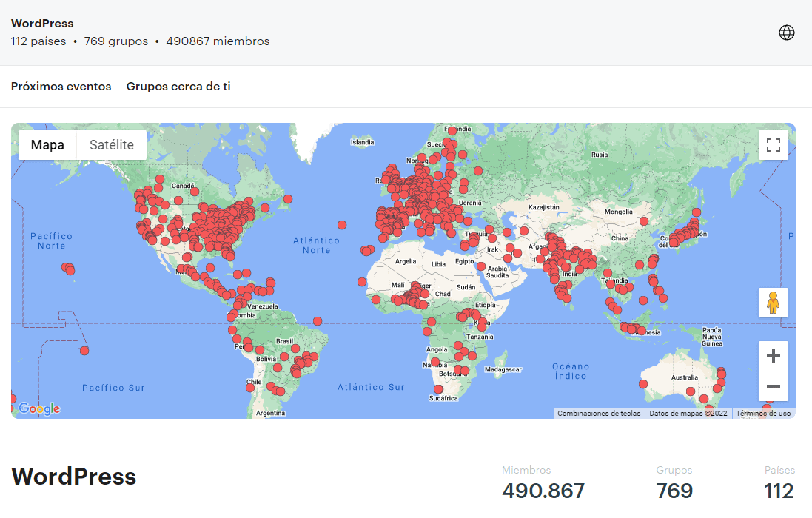The height and width of the screenshot is (518, 812).
Task: Open the Google logo link on map
Action: tap(39, 408)
